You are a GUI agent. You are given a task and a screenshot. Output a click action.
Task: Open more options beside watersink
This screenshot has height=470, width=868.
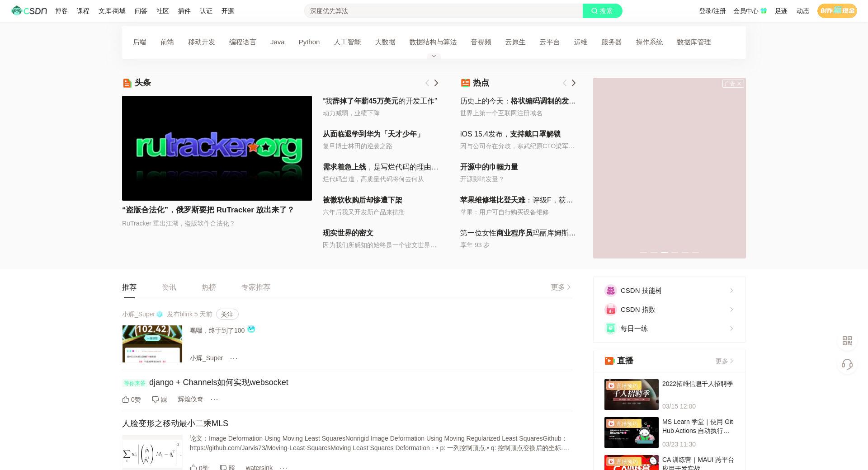(283, 467)
